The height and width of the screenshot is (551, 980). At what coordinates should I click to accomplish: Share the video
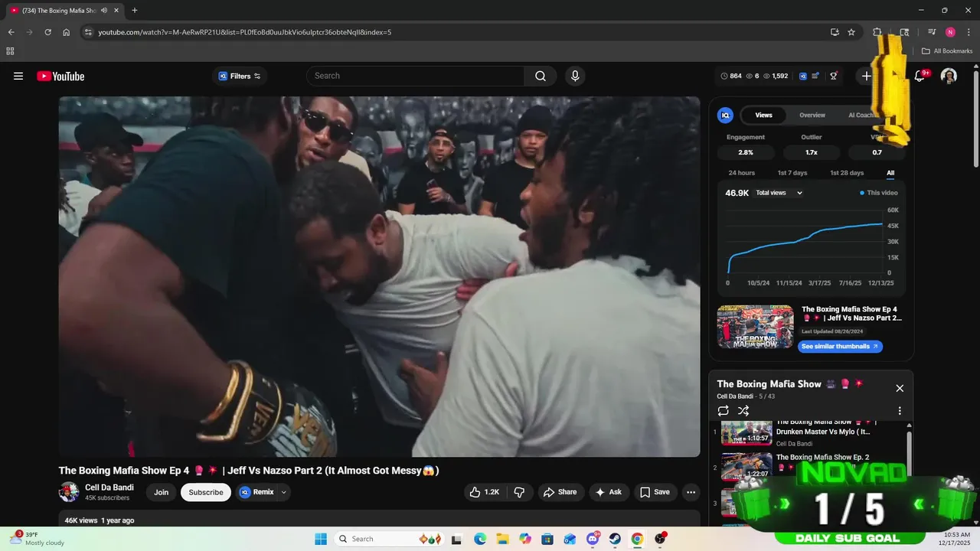(x=560, y=492)
